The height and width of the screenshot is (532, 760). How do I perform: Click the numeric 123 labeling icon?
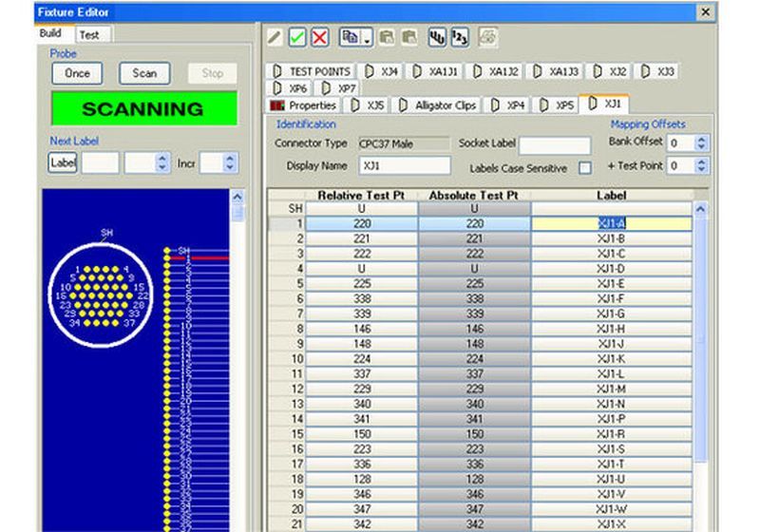459,38
